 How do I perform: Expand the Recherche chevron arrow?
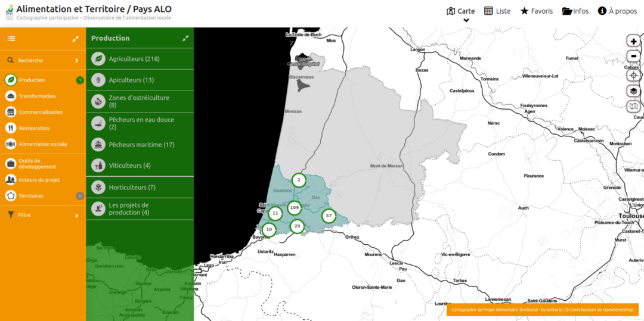[77, 61]
